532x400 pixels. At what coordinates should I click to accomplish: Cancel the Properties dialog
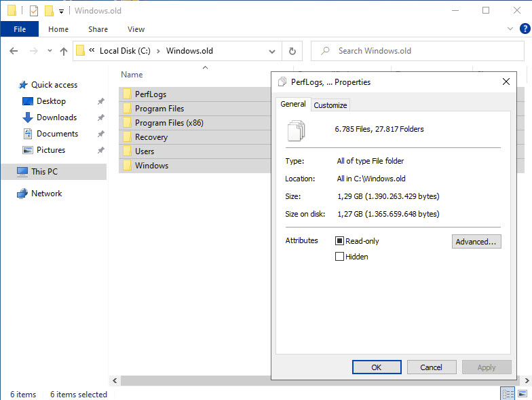point(432,367)
